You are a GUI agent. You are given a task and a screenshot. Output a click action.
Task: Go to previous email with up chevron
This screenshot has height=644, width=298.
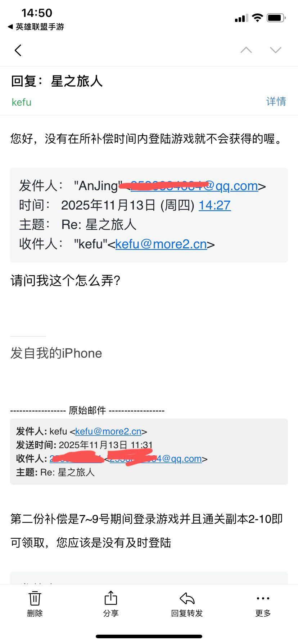click(246, 50)
